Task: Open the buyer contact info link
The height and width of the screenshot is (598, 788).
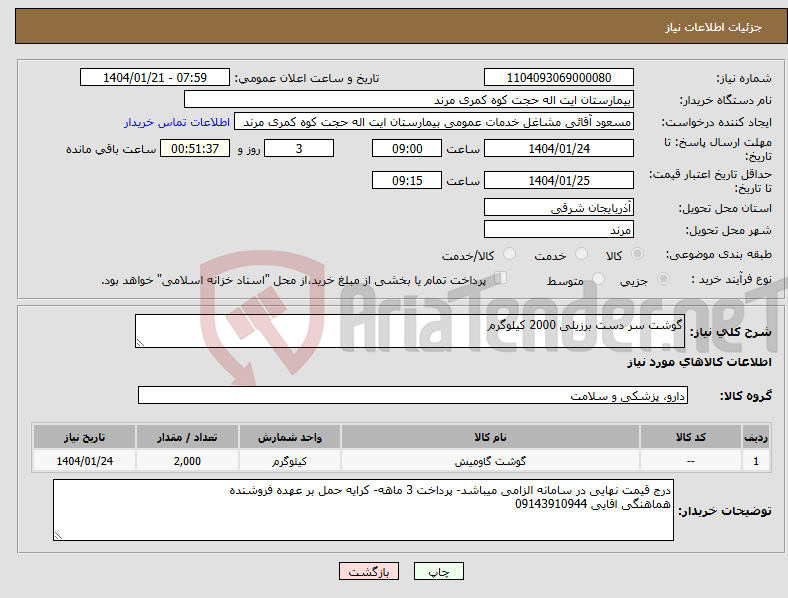Action: pos(177,122)
